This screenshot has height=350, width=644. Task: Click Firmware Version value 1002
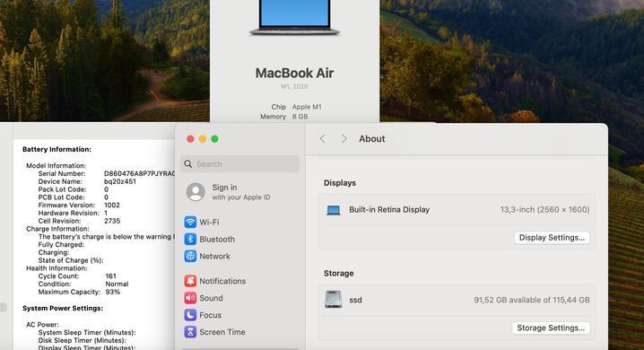(x=112, y=205)
